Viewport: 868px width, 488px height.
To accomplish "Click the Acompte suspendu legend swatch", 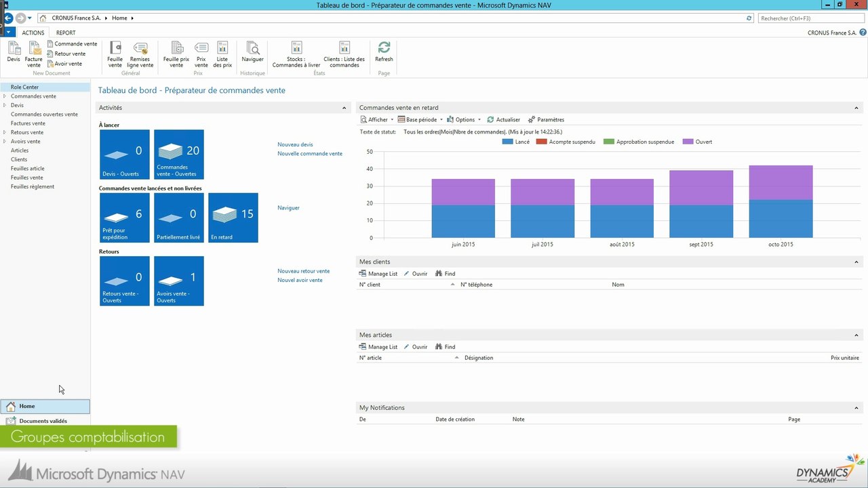I will click(x=541, y=142).
